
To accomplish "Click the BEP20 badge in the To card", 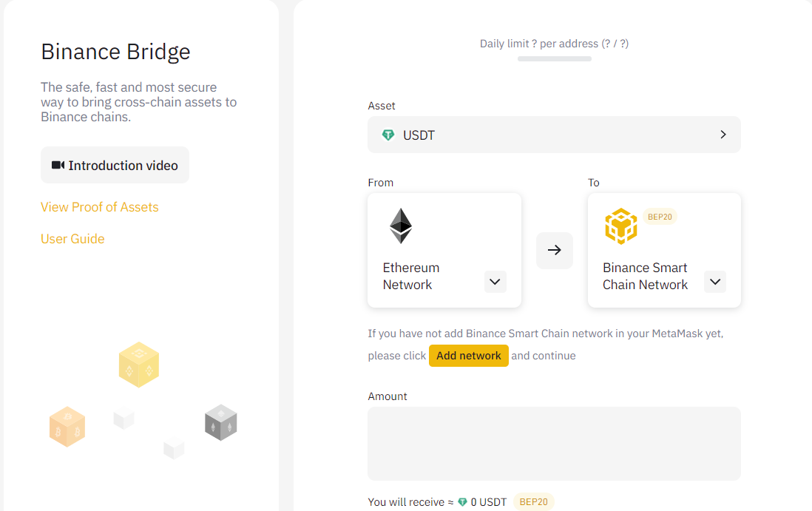I will [x=660, y=217].
